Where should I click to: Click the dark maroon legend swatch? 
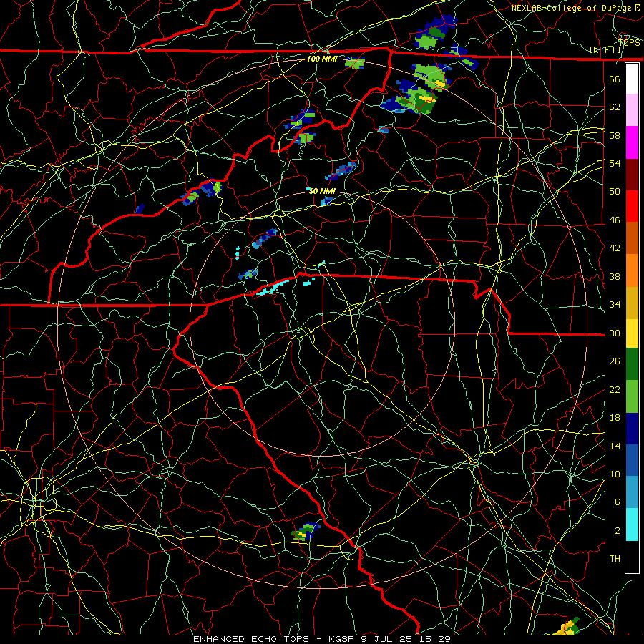pyautogui.click(x=632, y=175)
